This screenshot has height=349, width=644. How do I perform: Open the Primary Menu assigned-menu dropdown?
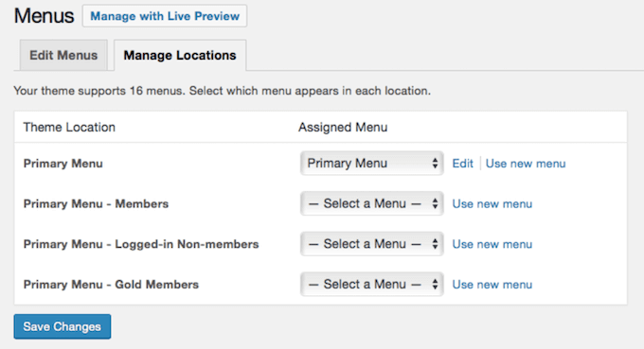pos(371,164)
